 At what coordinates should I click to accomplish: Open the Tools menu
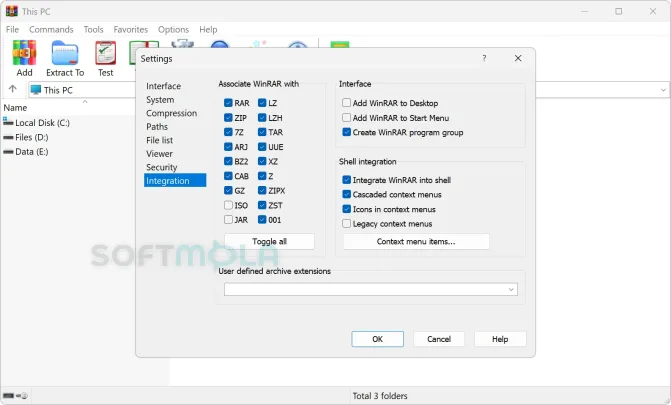pos(93,30)
